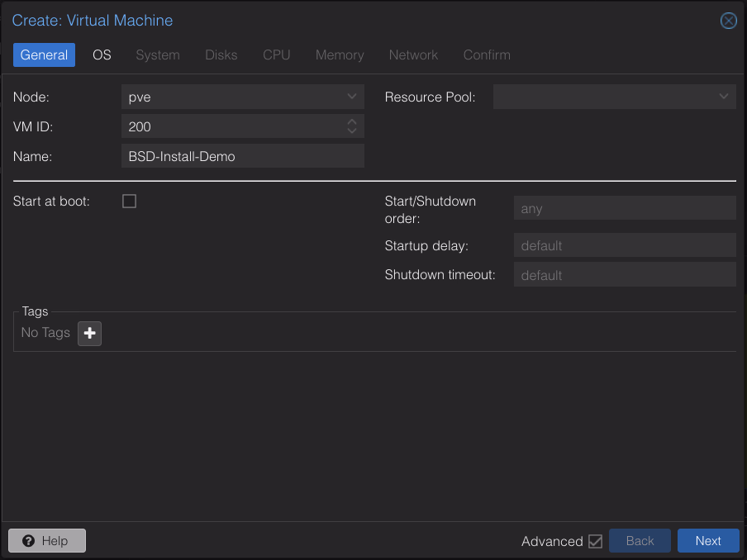This screenshot has height=560, width=747.
Task: Click the Back button
Action: (640, 541)
